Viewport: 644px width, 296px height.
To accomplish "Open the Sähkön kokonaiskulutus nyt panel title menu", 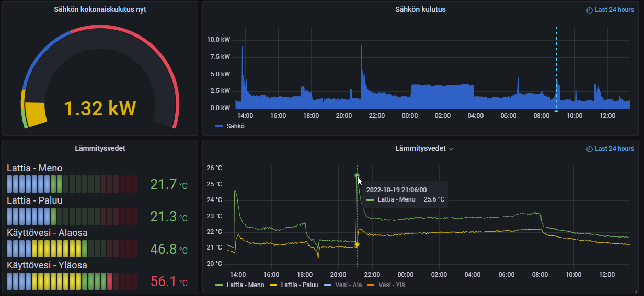I will point(100,9).
